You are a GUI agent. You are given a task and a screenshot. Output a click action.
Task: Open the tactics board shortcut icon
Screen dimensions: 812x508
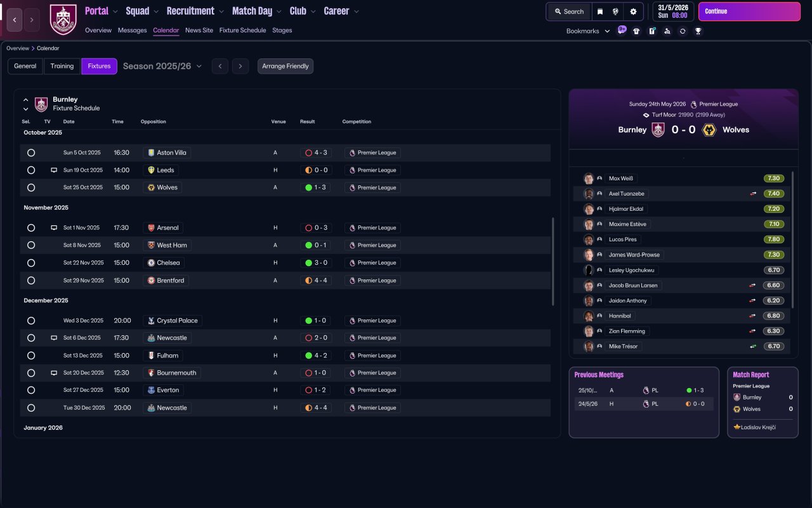click(x=652, y=31)
